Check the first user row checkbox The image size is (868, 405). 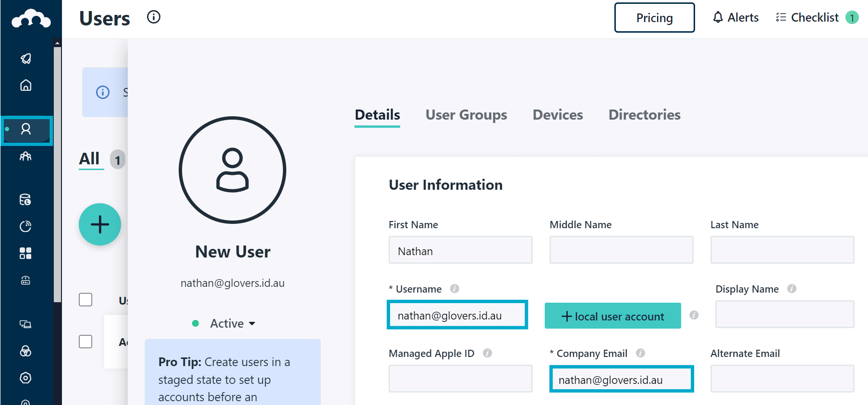(x=86, y=342)
